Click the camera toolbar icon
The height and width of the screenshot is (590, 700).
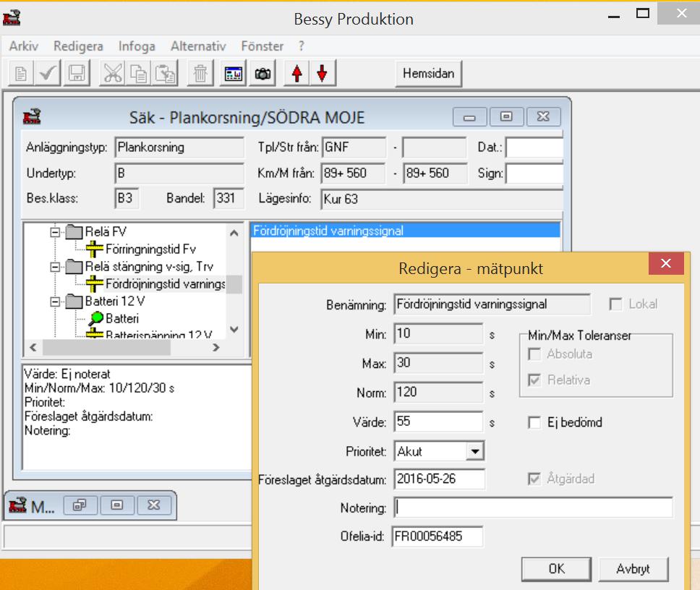(x=262, y=74)
